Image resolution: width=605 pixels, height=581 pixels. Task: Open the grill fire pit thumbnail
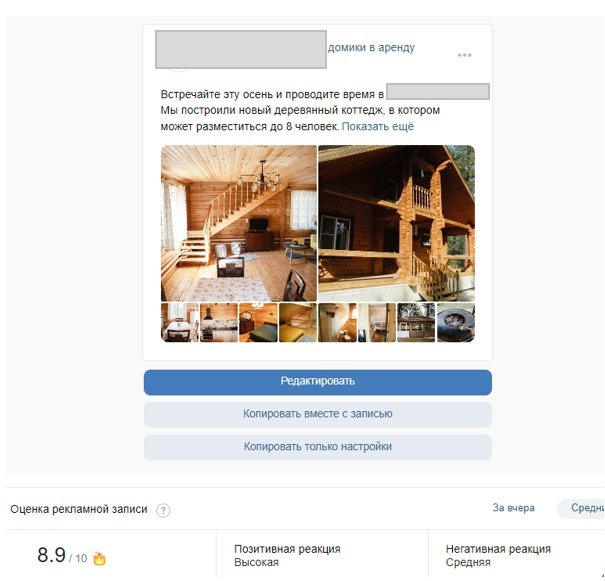(456, 323)
